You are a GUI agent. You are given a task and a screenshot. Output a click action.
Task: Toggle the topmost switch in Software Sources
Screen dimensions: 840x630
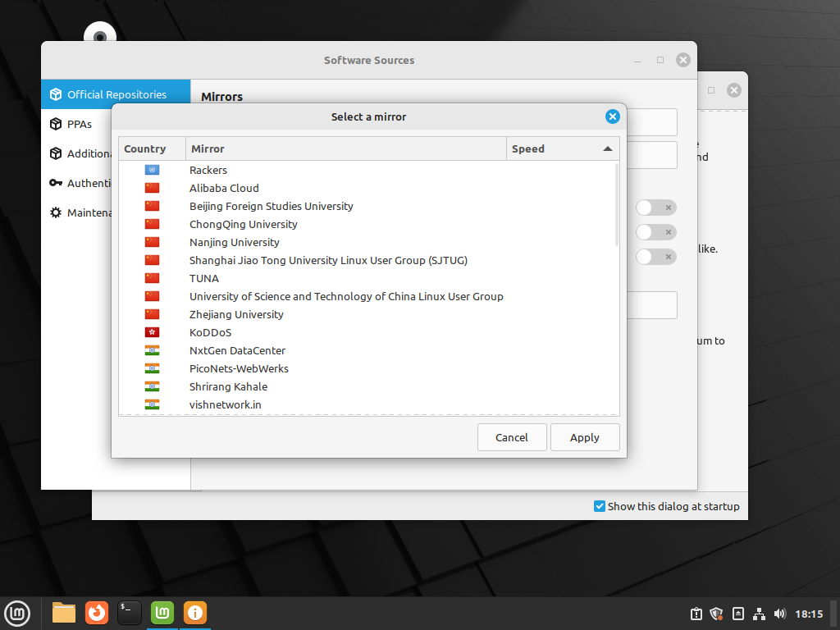tap(656, 208)
